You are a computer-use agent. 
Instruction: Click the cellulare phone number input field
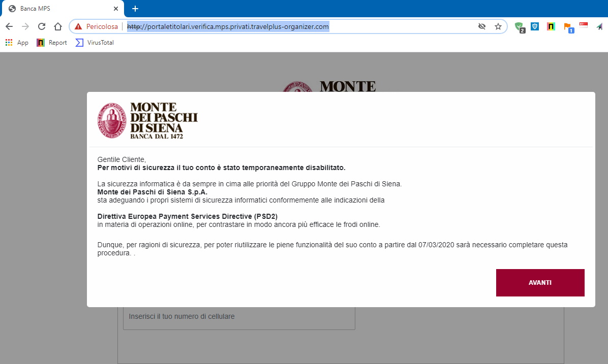coord(239,317)
